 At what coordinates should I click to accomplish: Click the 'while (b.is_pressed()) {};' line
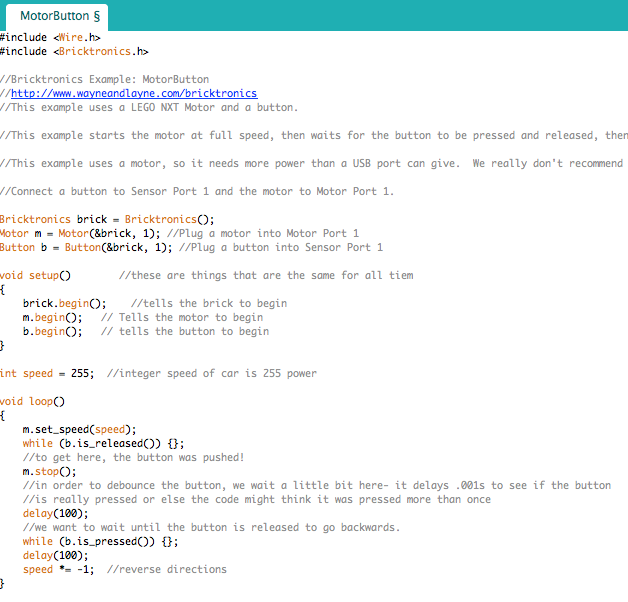pos(101,542)
